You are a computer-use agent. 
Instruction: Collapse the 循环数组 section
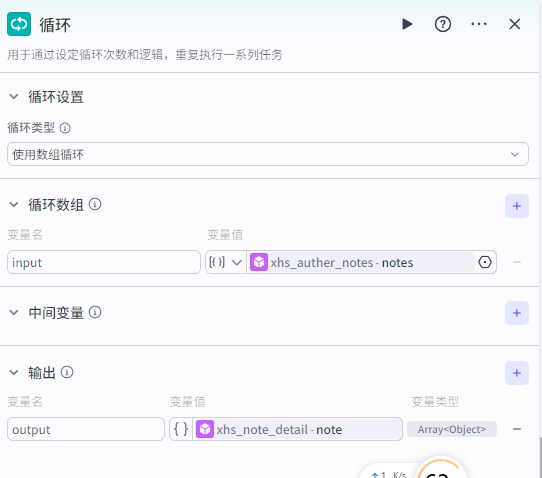coord(14,205)
